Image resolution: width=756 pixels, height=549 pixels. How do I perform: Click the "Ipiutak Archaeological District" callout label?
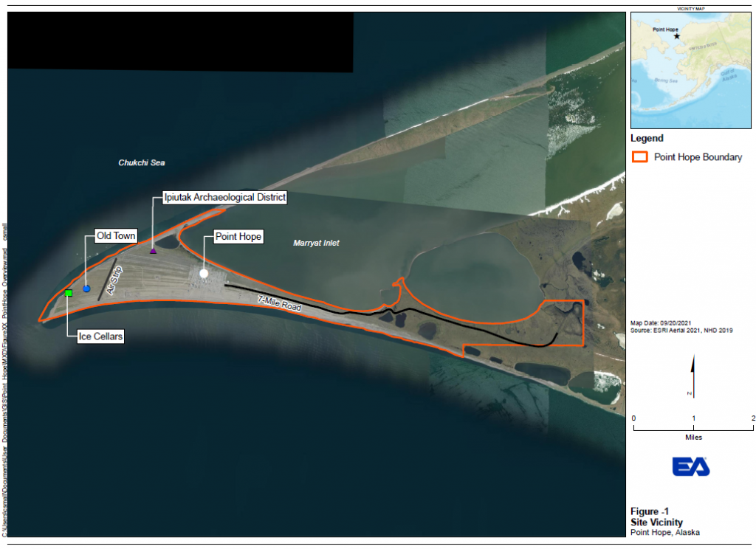[x=224, y=197]
